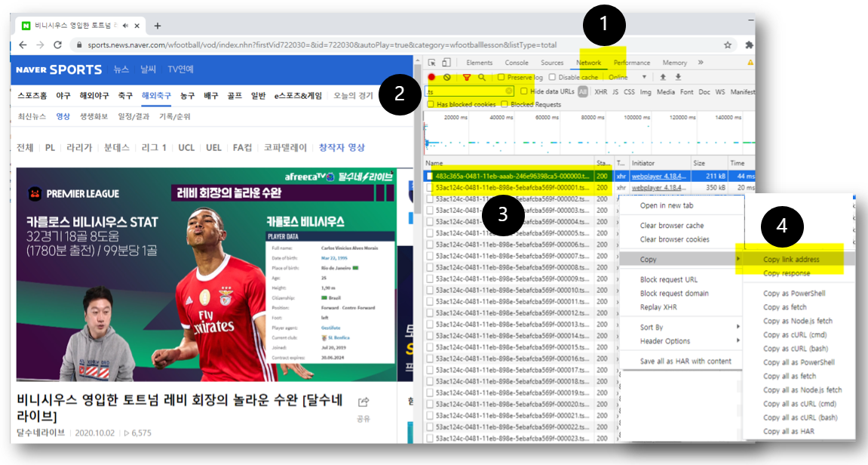868x465 pixels.
Task: Toggle DevTools device toolbar icon
Action: click(x=446, y=63)
